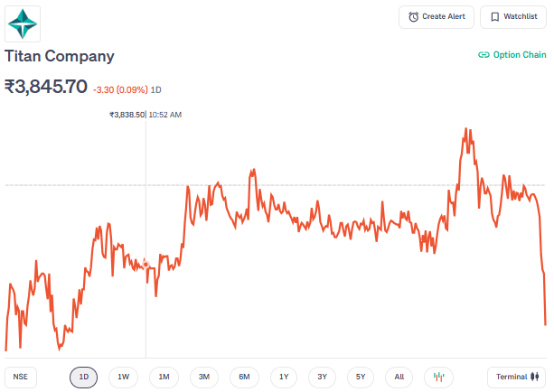The image size is (554, 392).
Task: Open the Option Chain link
Action: click(x=519, y=55)
